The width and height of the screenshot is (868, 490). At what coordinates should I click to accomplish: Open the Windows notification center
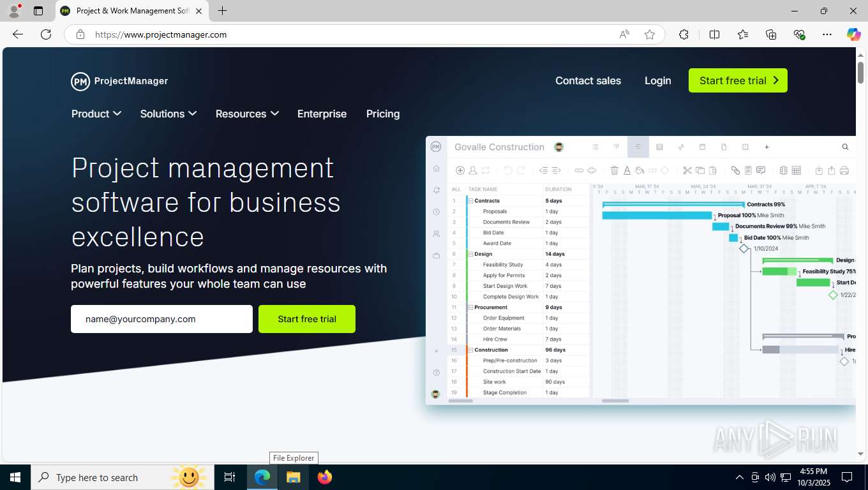pos(847,477)
